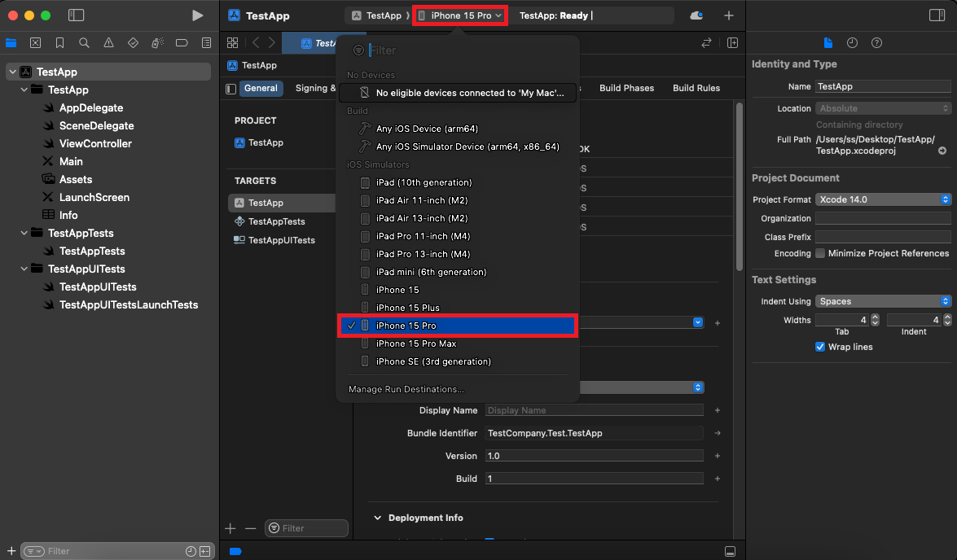Open the Breakpoint navigator
The height and width of the screenshot is (560, 957).
(182, 42)
